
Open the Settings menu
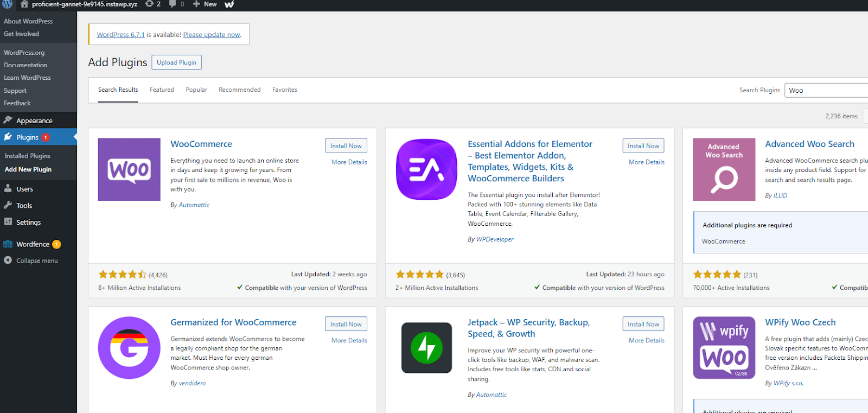pyautogui.click(x=39, y=222)
